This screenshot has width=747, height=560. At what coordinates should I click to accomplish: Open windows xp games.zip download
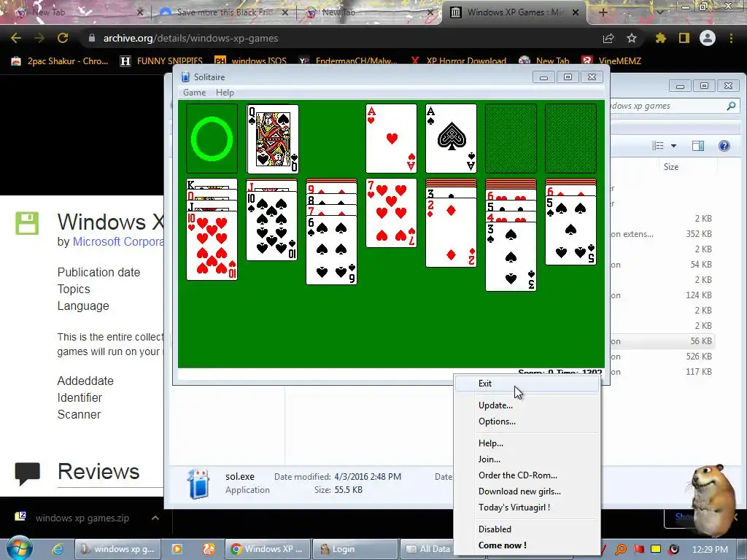pos(74,518)
